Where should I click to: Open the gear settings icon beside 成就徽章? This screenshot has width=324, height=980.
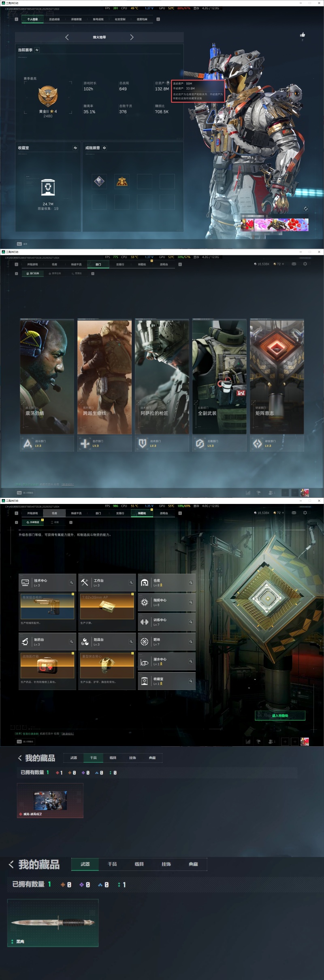[104, 148]
